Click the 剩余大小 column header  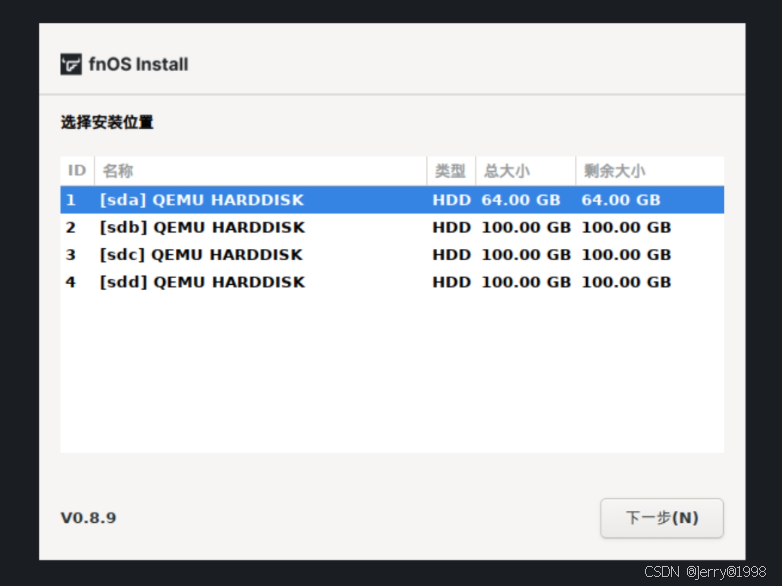pyautogui.click(x=650, y=171)
